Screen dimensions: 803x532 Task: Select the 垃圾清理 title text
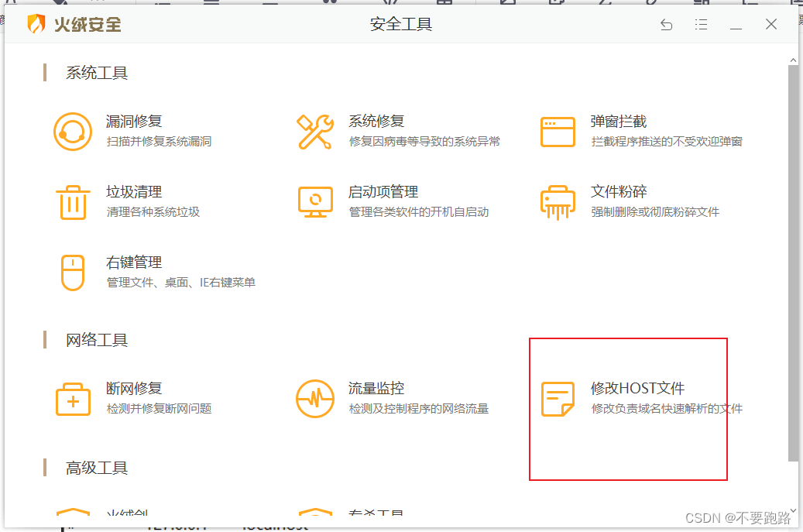pos(134,192)
